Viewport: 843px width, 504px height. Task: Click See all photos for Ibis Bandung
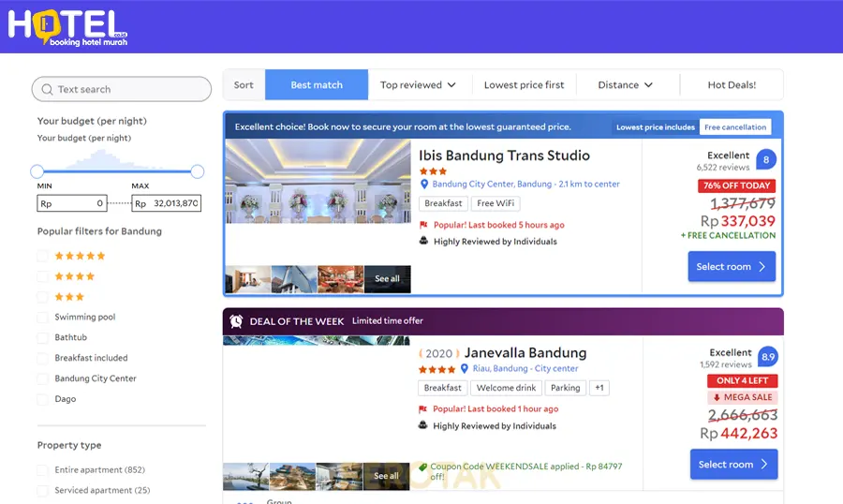tap(387, 279)
